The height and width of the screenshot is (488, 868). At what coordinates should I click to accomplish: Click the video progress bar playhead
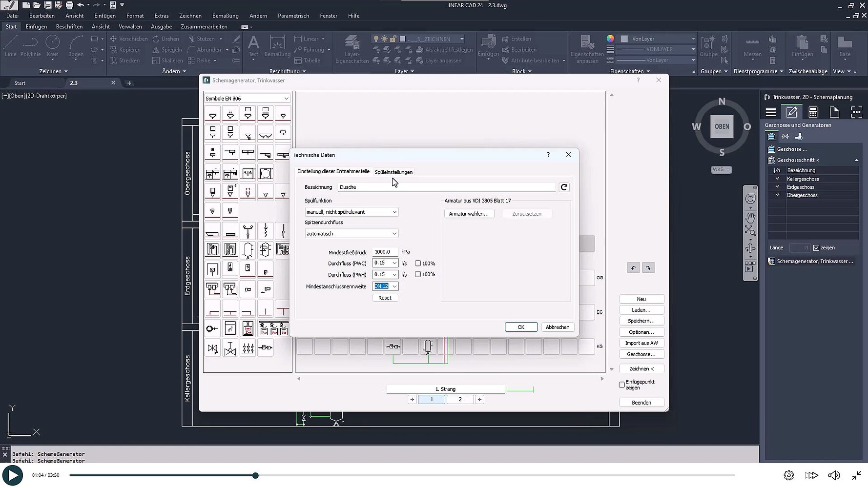(x=255, y=475)
